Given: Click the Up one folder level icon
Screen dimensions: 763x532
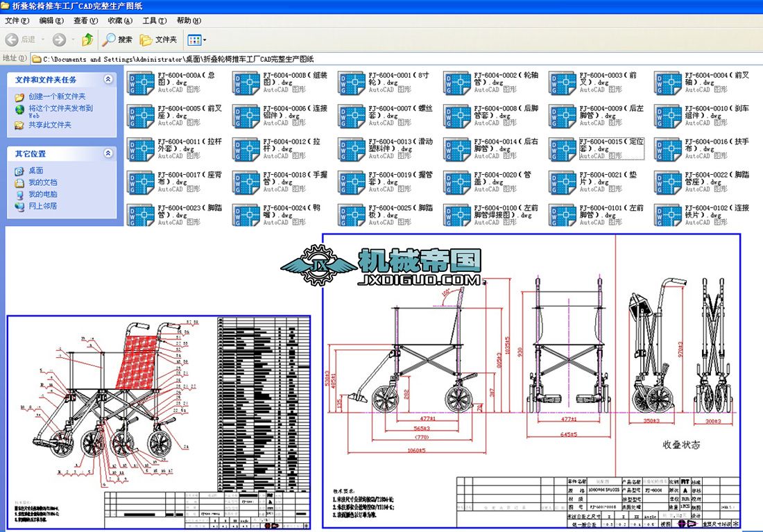Looking at the screenshot, I should [87, 40].
